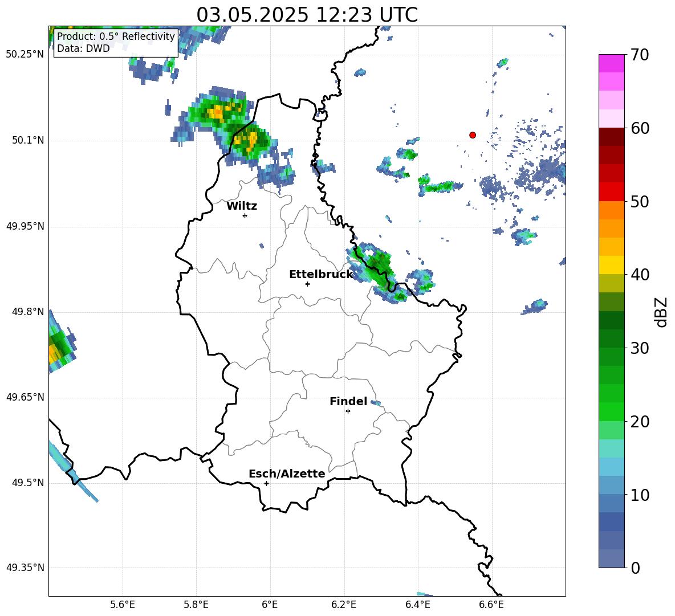Click the 'Findel' city label
The image size is (675, 616).
348,401
